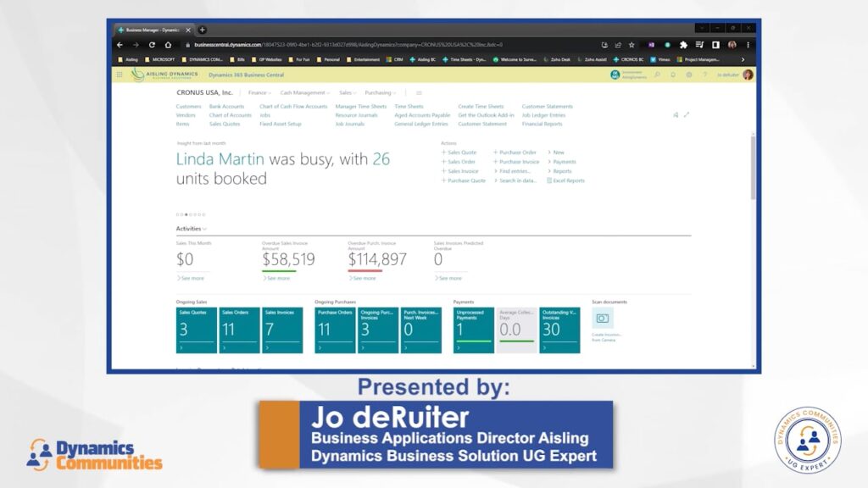The height and width of the screenshot is (488, 868).
Task: Click the Aisling Dynamics logo
Action: tap(164, 75)
